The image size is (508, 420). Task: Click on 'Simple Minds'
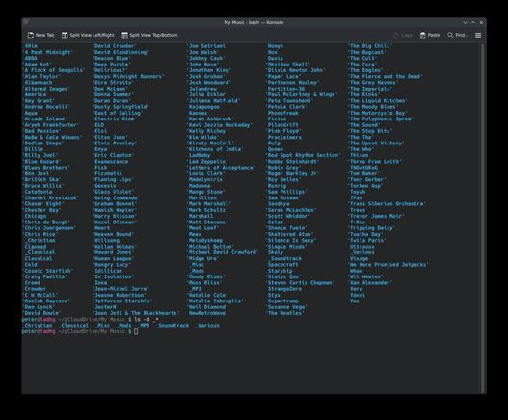click(286, 247)
